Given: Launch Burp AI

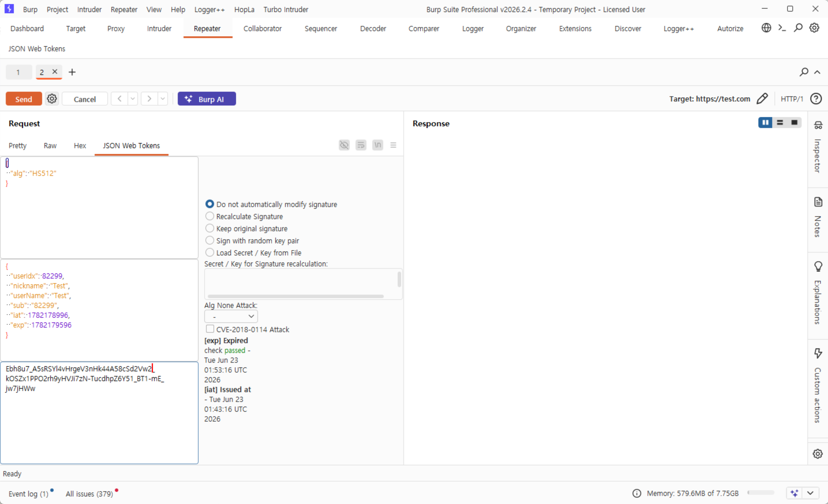Looking at the screenshot, I should click(x=207, y=99).
